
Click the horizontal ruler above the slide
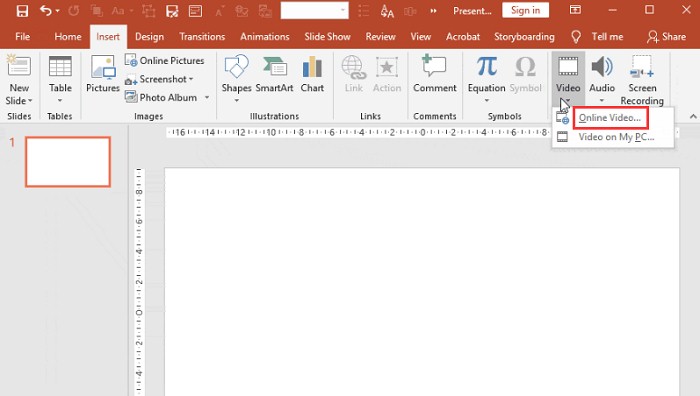[x=359, y=132]
